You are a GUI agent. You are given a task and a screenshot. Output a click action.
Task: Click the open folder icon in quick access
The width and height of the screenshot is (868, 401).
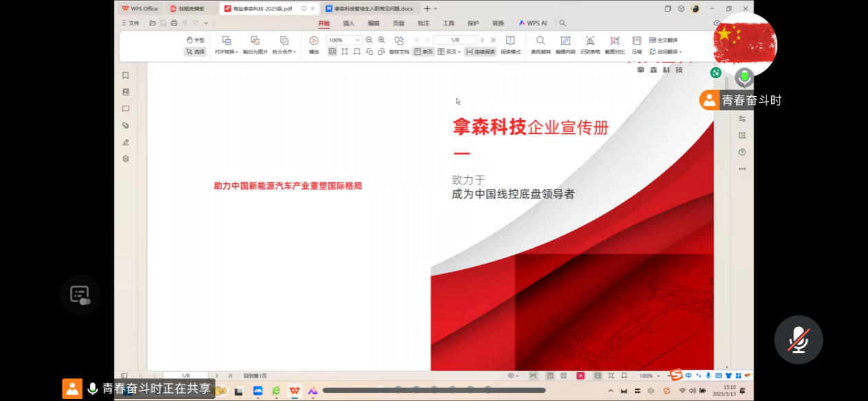153,23
